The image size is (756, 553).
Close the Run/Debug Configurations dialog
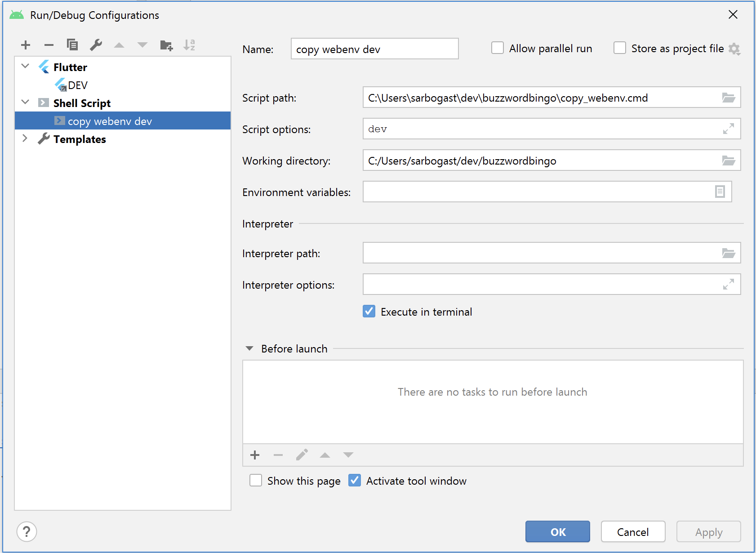[733, 15]
